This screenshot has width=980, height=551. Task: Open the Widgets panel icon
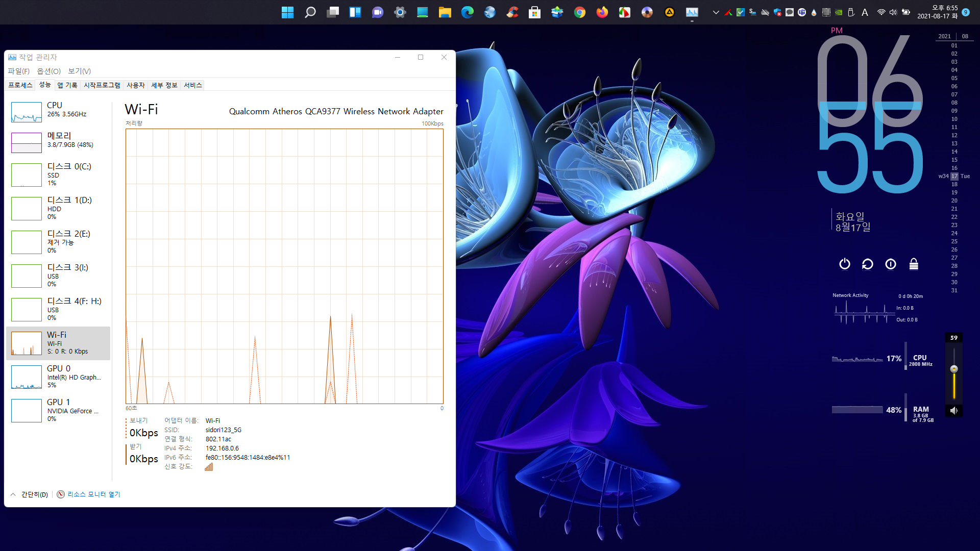tap(355, 12)
